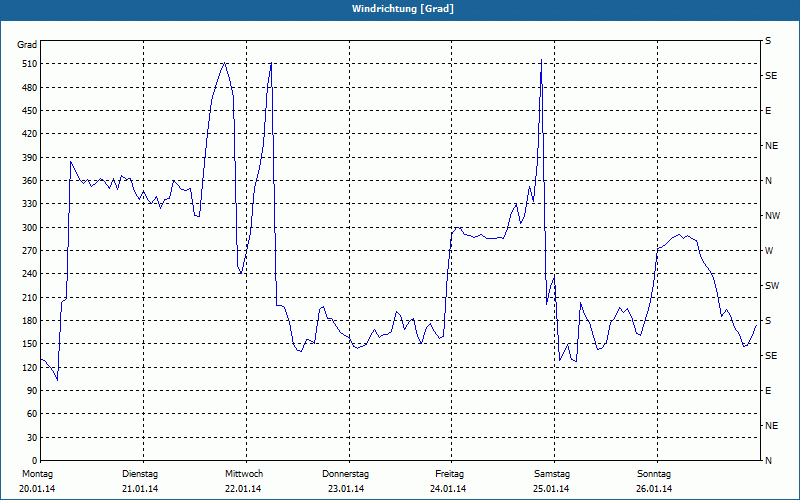Select the 480 value on the degree axis

click(x=30, y=87)
